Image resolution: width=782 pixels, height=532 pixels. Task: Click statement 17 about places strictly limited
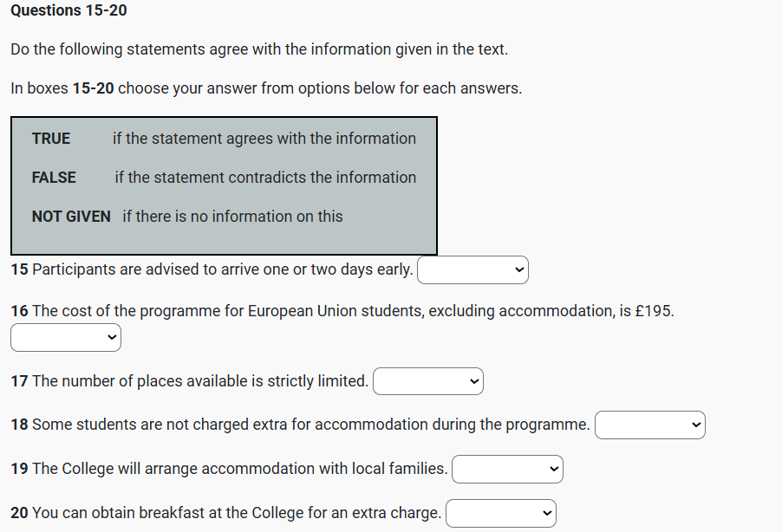[x=191, y=381]
